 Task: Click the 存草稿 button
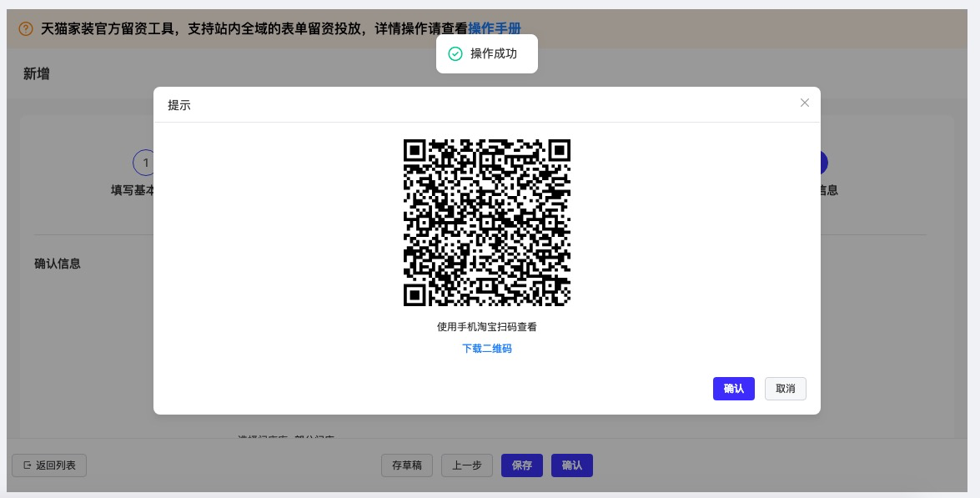(407, 465)
